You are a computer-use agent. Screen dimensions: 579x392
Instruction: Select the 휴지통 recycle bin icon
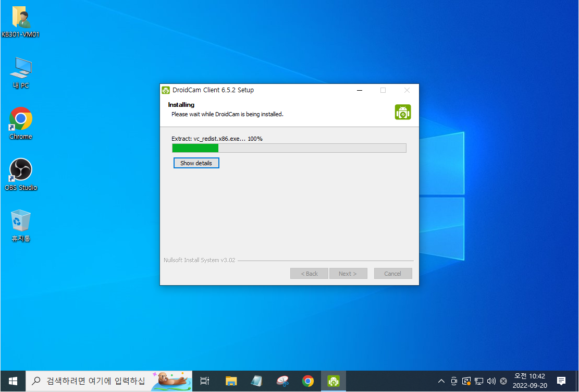click(21, 226)
